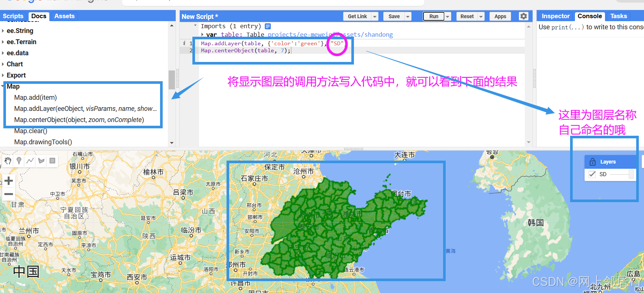This screenshot has height=293, width=644.
Task: Switch to the Assets tab
Action: [64, 16]
